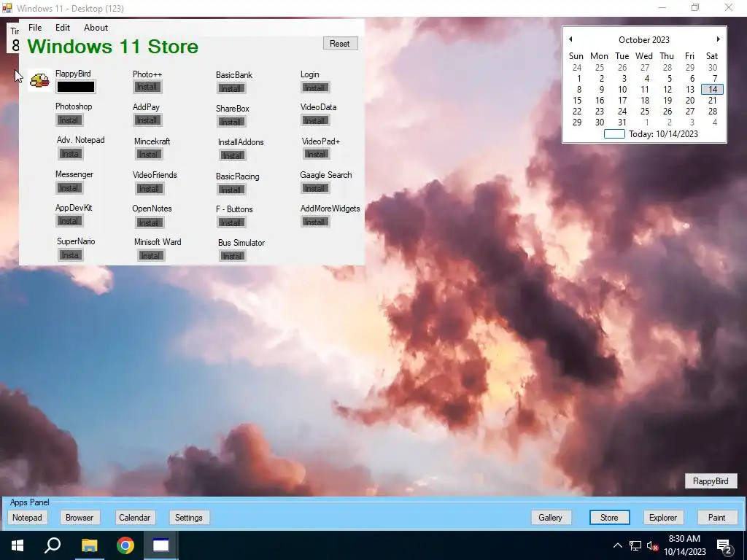The width and height of the screenshot is (747, 560).
Task: Install ShareBox app
Action: 231,122
